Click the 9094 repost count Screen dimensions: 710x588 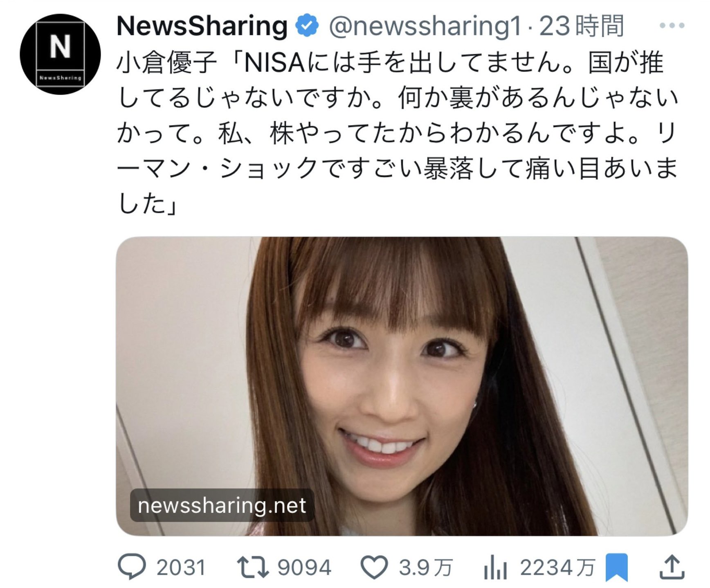coord(304,568)
